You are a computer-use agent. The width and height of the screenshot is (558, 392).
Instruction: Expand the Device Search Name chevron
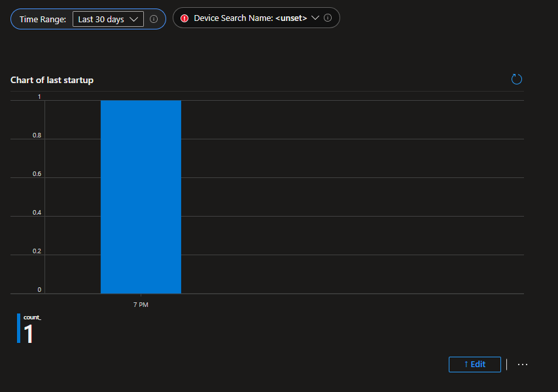coord(315,18)
